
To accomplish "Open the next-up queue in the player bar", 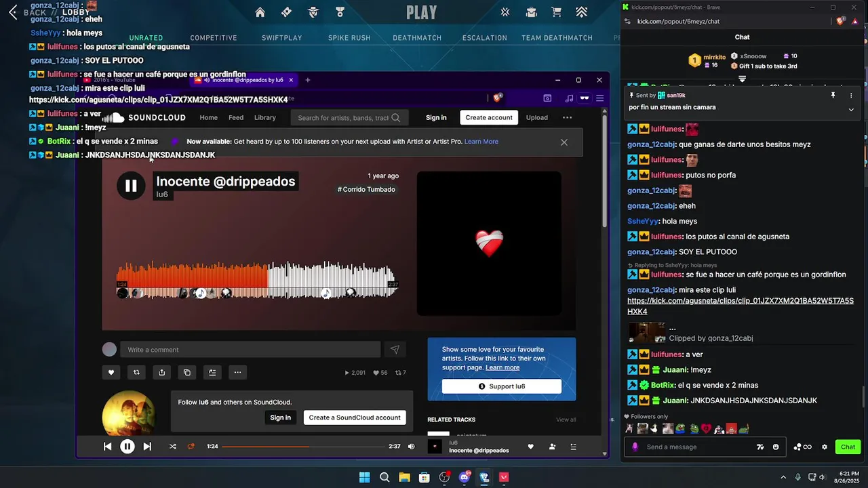I will click(x=573, y=447).
